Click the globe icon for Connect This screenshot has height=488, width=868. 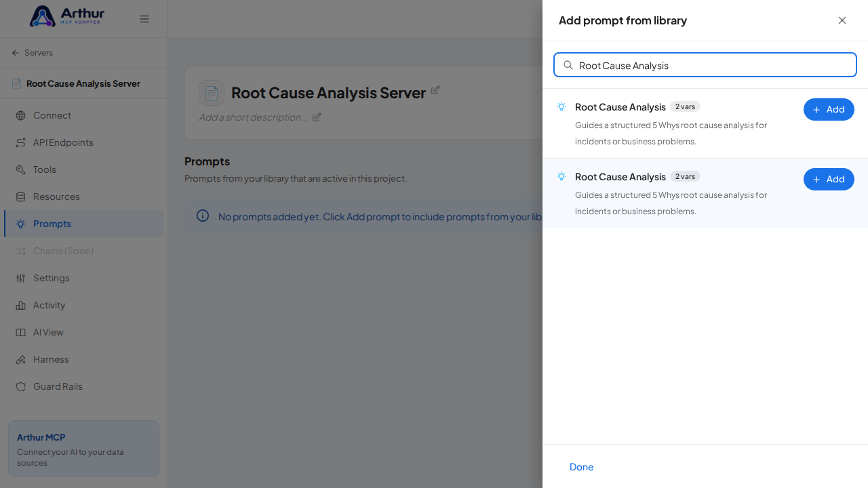point(21,115)
